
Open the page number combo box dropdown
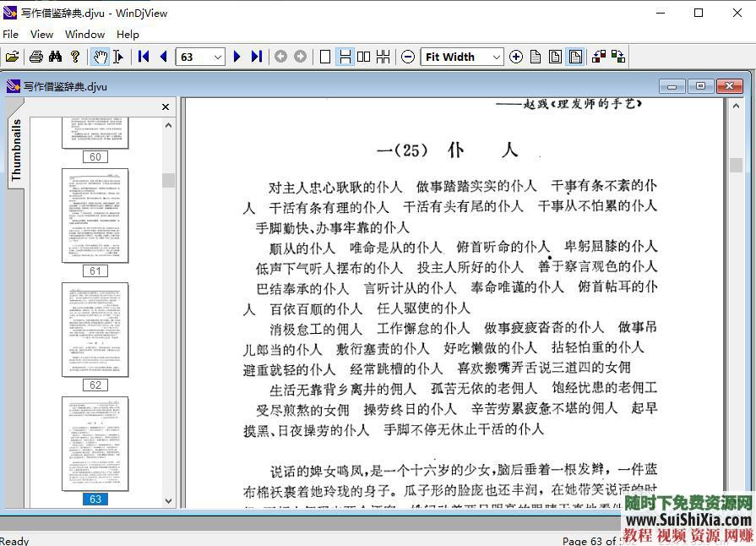point(218,57)
